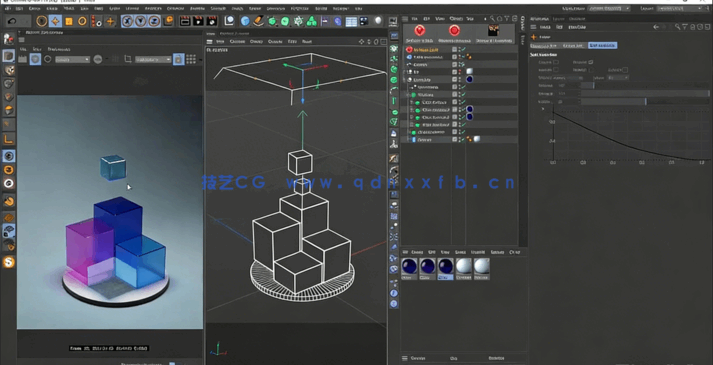Open the rightmost dropdown in the title bar
The width and height of the screenshot is (713, 365).
point(680,8)
